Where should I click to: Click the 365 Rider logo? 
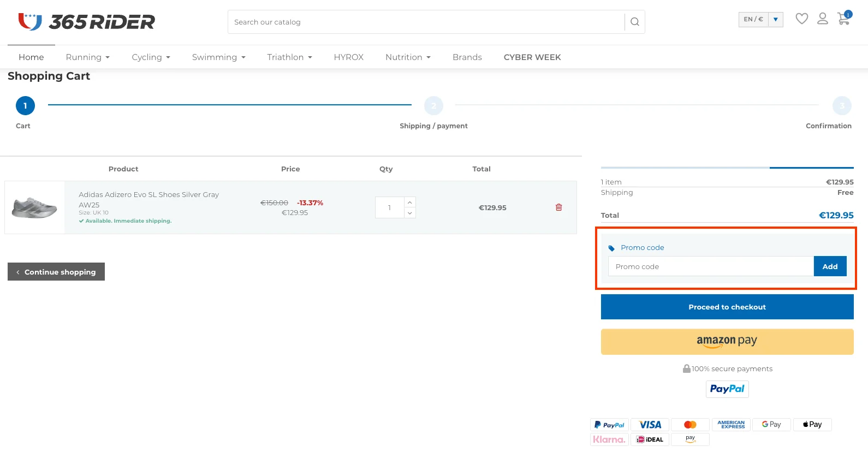click(x=86, y=22)
